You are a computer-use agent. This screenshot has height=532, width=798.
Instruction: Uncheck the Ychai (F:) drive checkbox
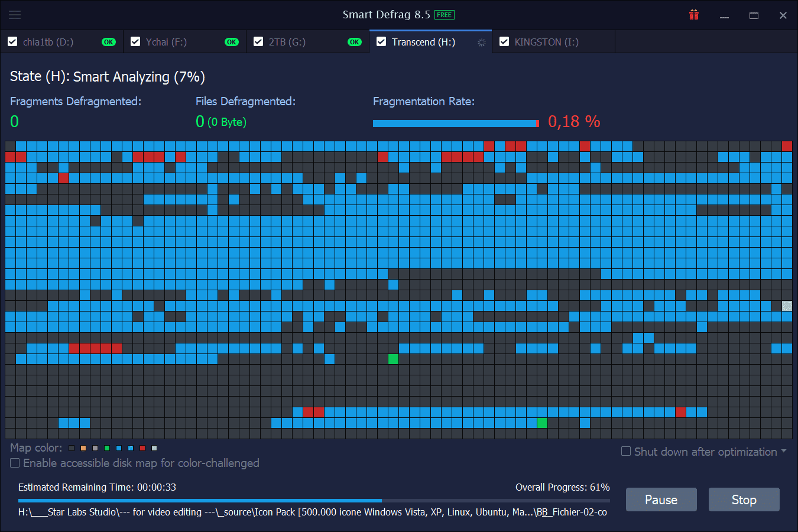(x=135, y=41)
